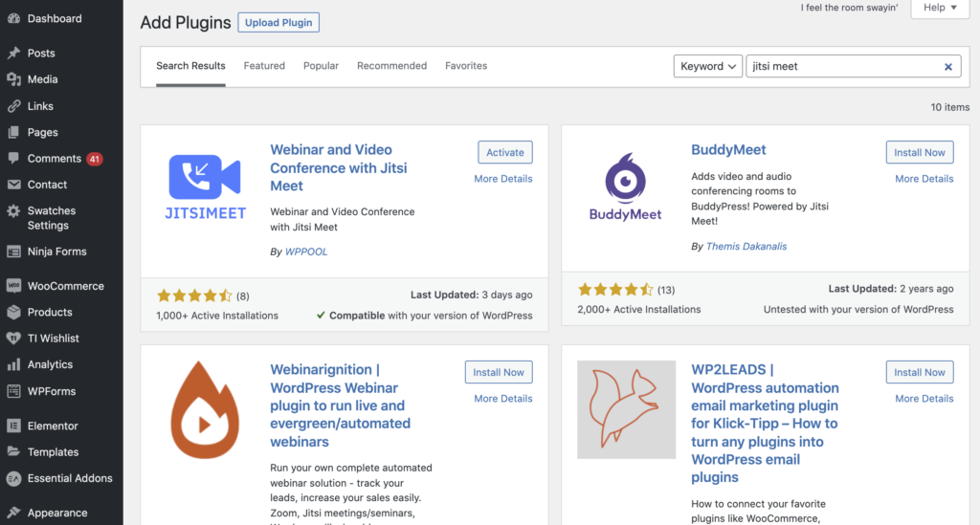
Task: Click the Dashboard icon in sidebar
Action: pyautogui.click(x=13, y=18)
